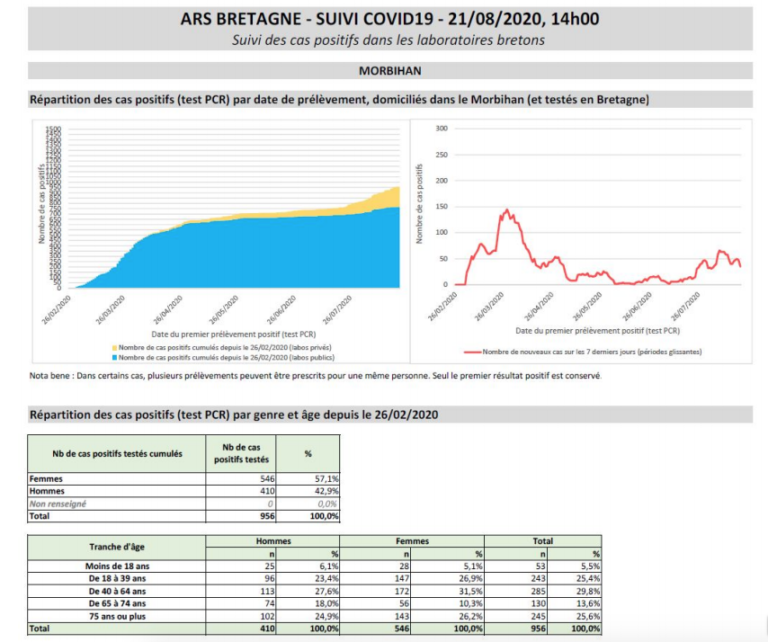Select the MORBIHAN section header
This screenshot has height=642, width=768.
coord(389,72)
